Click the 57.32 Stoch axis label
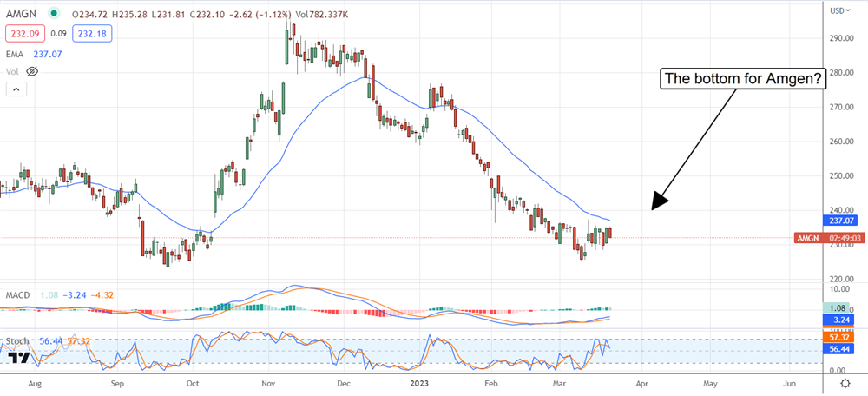868x396 pixels. pyautogui.click(x=840, y=336)
